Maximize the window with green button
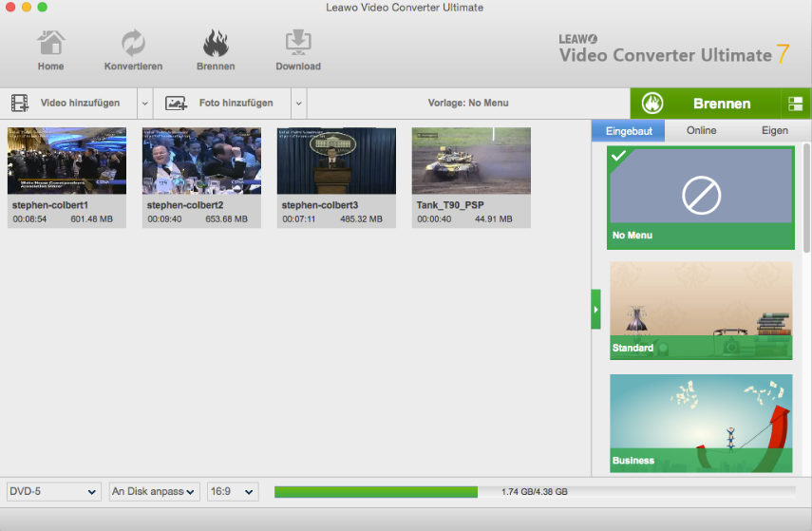Screen dimensions: 812x531 point(43,7)
